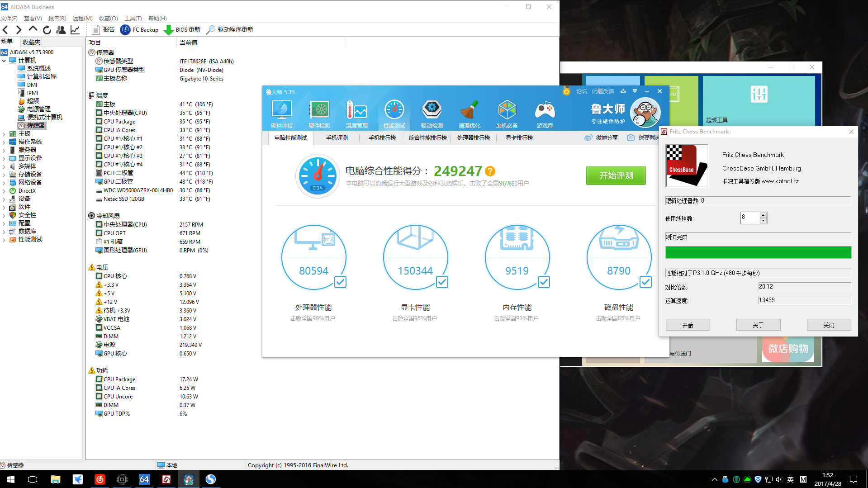Click the 使用线程数 thread count field
868x488 pixels.
pyautogui.click(x=750, y=218)
